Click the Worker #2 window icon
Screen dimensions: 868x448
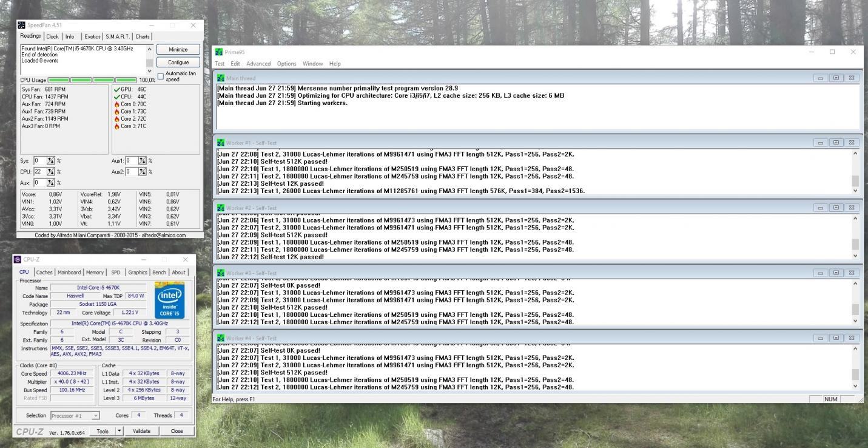pyautogui.click(x=221, y=208)
